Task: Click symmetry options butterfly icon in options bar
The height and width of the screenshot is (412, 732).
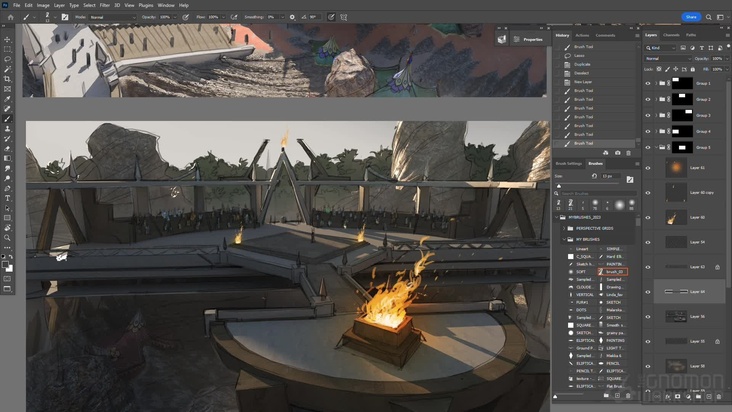Action: tap(344, 17)
